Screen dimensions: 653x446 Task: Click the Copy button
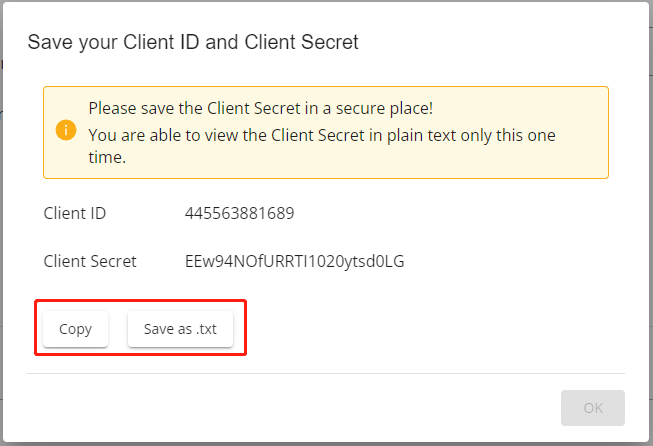75,329
